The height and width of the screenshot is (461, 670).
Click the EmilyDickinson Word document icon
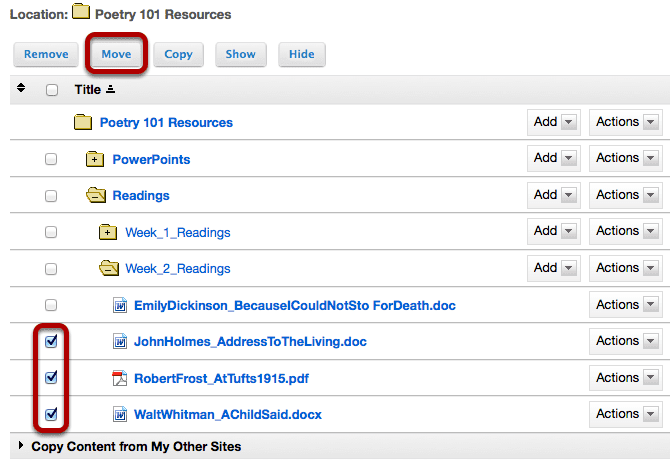(x=120, y=305)
